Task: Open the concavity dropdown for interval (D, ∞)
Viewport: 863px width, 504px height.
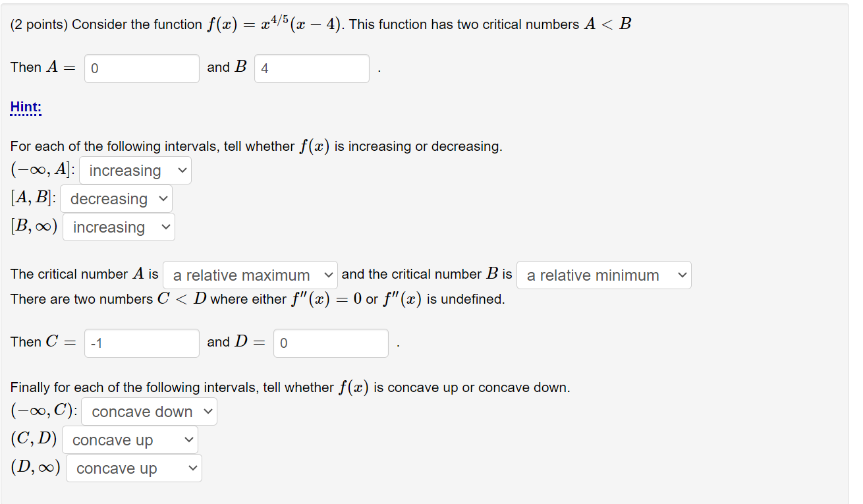Action: (133, 468)
